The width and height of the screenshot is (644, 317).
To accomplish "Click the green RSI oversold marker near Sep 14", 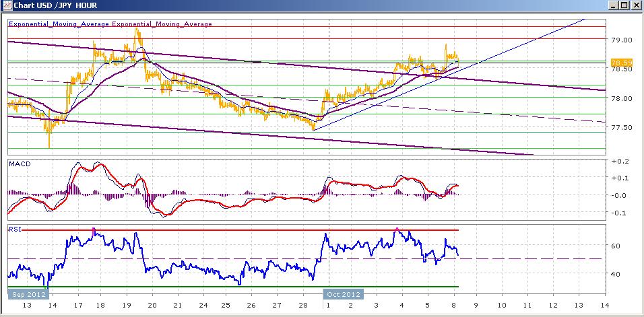I will 45,287.
